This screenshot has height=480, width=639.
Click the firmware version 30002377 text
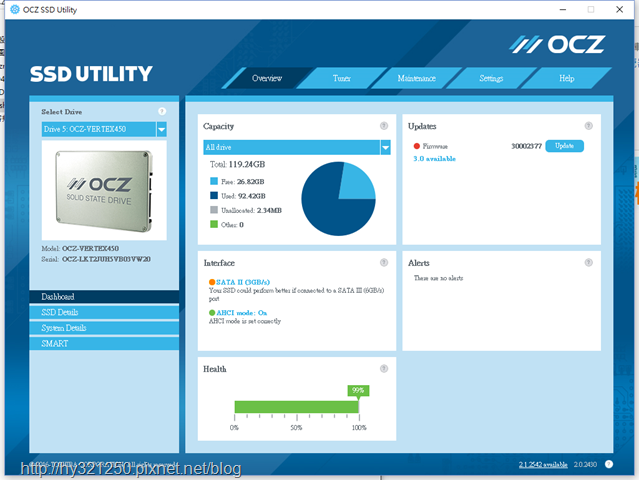(527, 146)
